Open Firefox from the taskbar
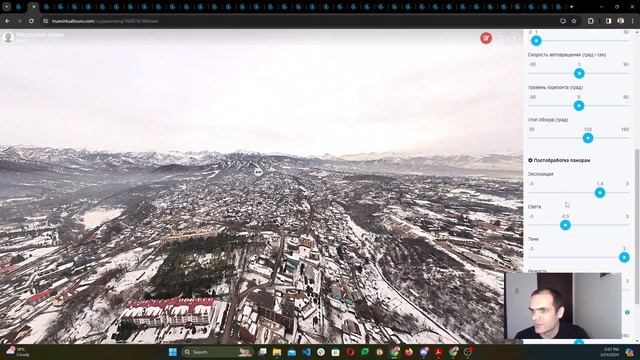The height and width of the screenshot is (360, 640). click(x=409, y=352)
